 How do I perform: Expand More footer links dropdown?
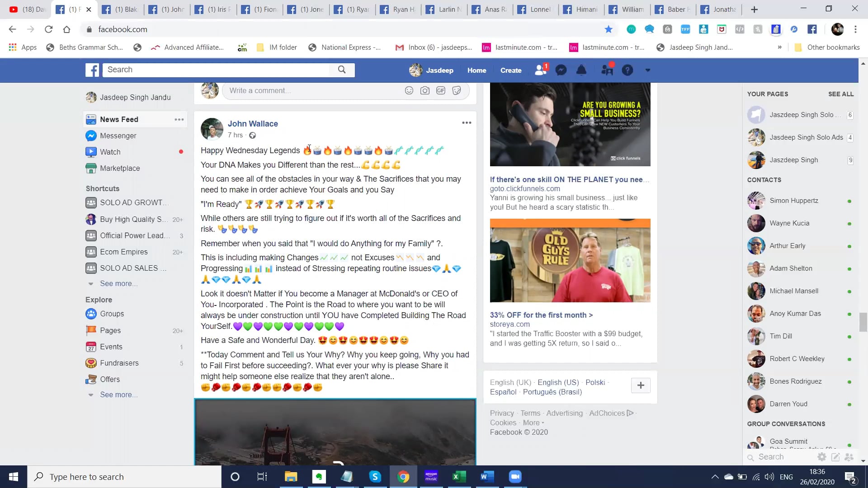(x=533, y=423)
